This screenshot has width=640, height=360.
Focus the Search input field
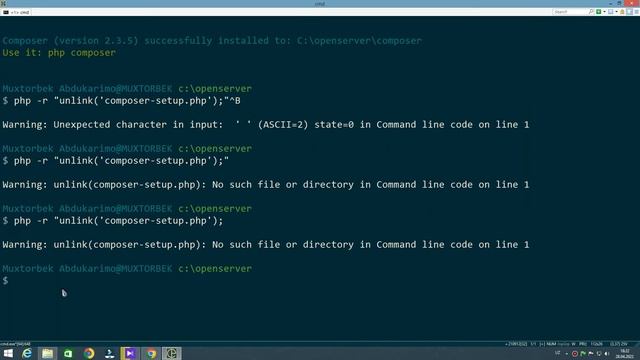[x=570, y=12]
